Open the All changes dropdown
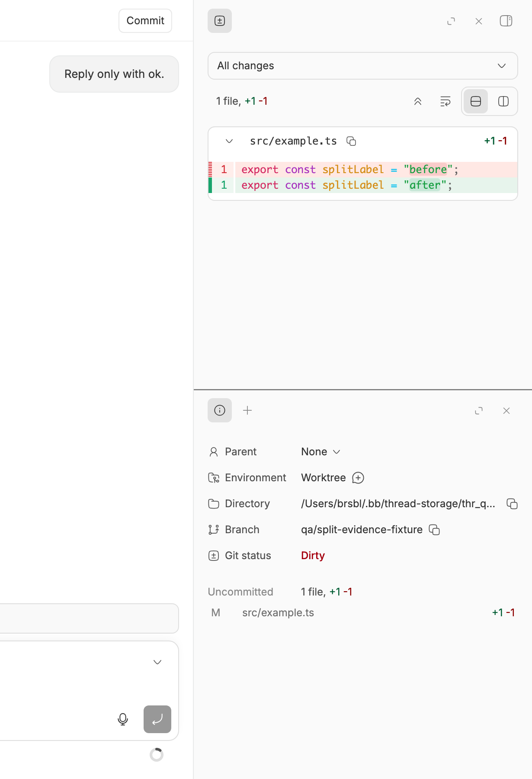The image size is (532, 779). tap(363, 66)
